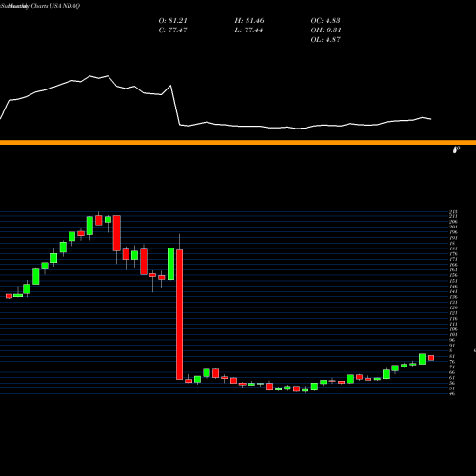Click the 'Charts USA NDAQ' title text
The image size is (476, 476).
point(55,6)
